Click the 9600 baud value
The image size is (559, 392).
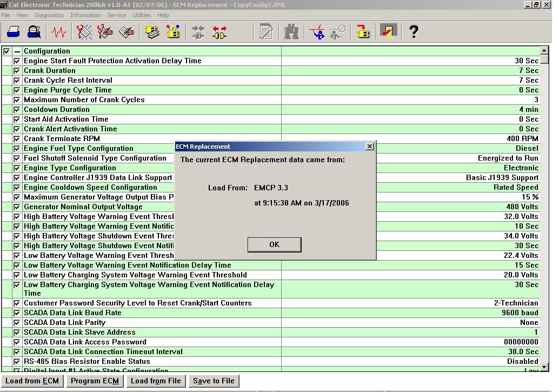(x=520, y=313)
